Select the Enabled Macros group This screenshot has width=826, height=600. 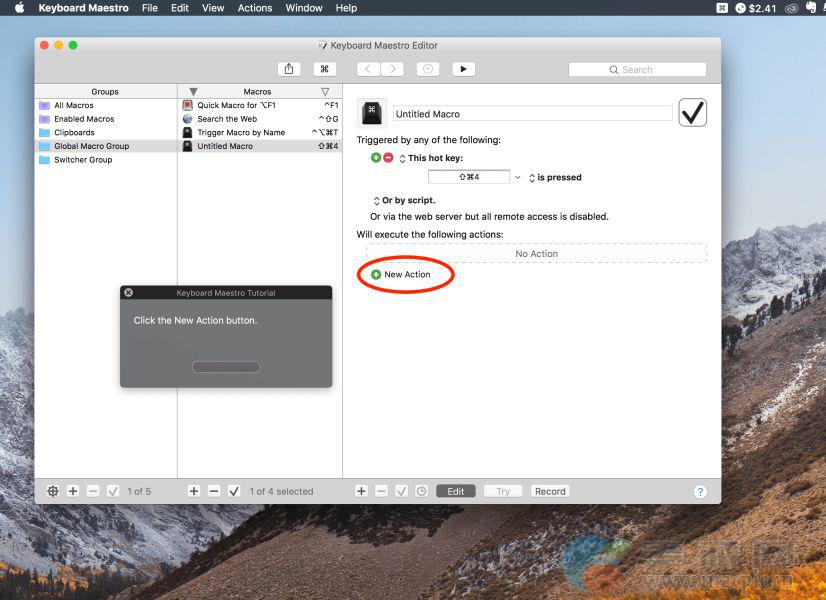(x=106, y=119)
